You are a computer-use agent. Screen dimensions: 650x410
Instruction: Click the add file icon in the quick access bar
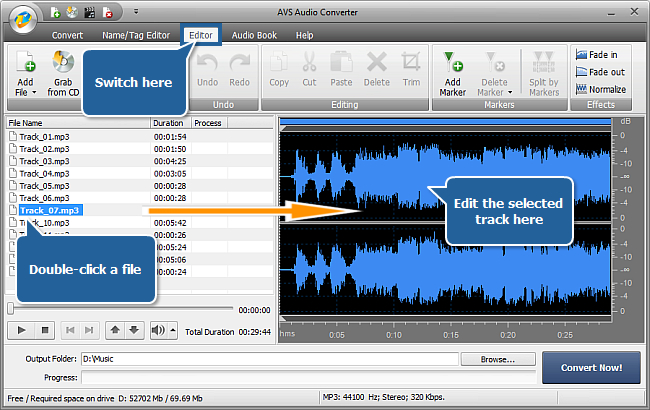(56, 13)
